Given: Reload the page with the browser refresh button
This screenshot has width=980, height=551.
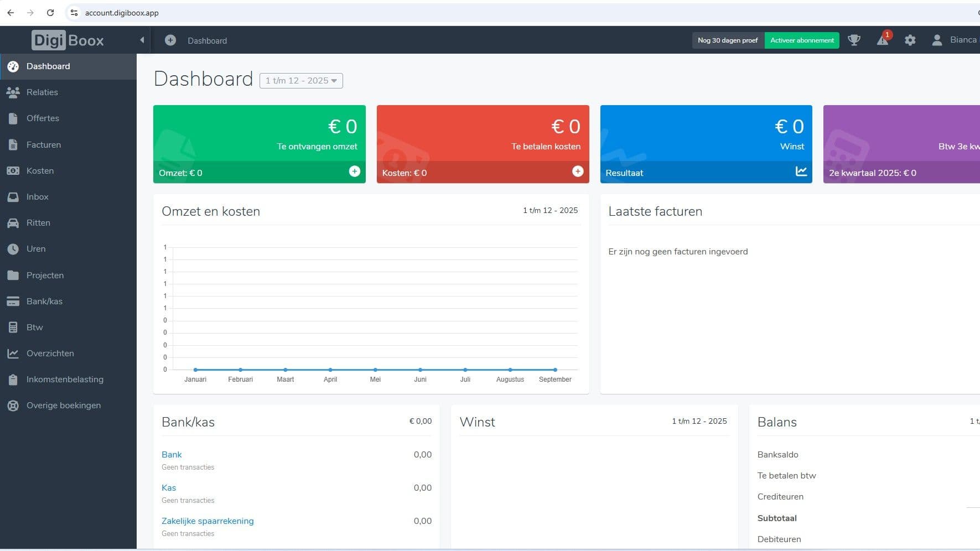Looking at the screenshot, I should point(50,13).
